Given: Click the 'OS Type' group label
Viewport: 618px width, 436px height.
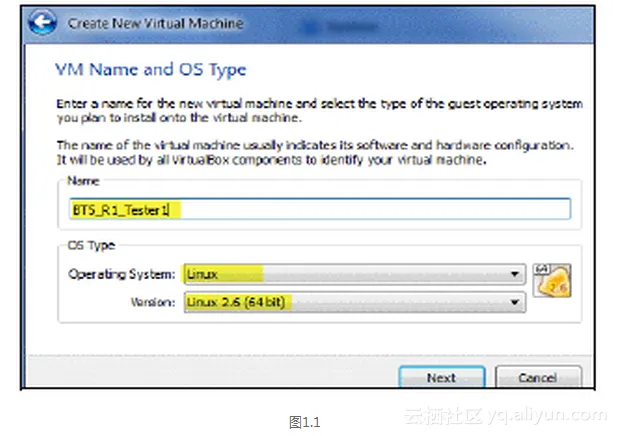Looking at the screenshot, I should tap(91, 246).
